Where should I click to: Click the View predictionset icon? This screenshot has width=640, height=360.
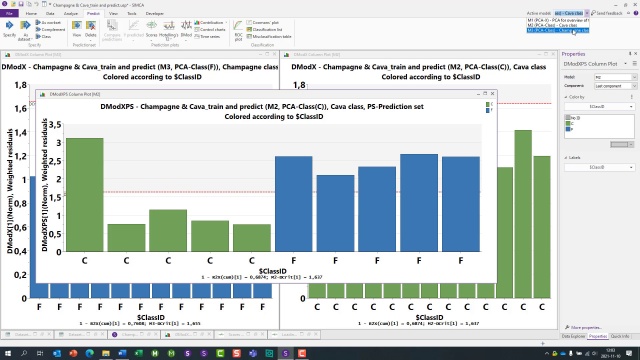[76, 26]
